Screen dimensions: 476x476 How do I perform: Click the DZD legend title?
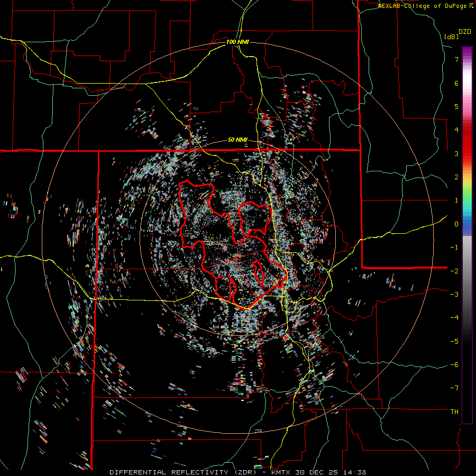(x=465, y=32)
